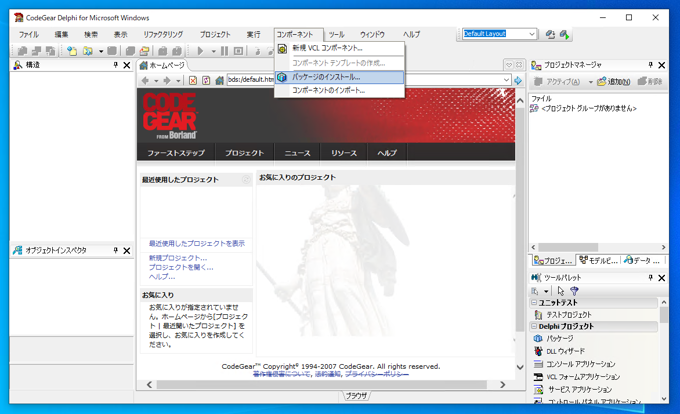This screenshot has width=680, height=414.
Task: Switch to the データ... tab
Action: pos(641,261)
